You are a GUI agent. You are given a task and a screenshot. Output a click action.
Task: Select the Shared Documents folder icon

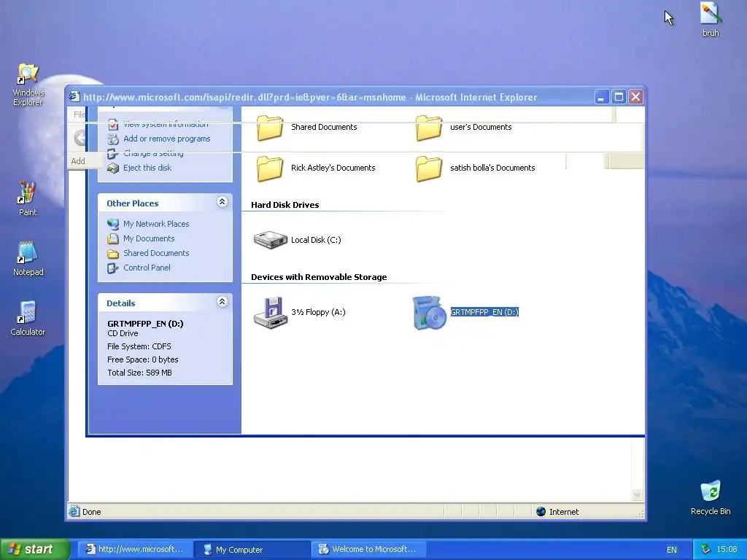270,128
